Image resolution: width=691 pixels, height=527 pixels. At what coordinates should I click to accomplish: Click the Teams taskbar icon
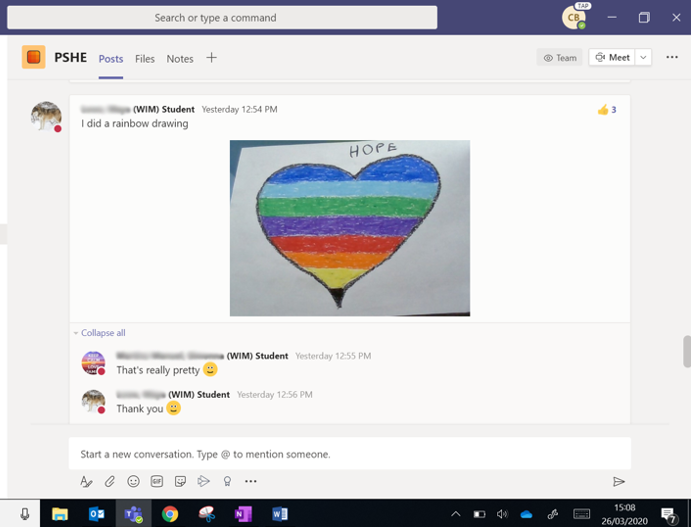pyautogui.click(x=133, y=514)
